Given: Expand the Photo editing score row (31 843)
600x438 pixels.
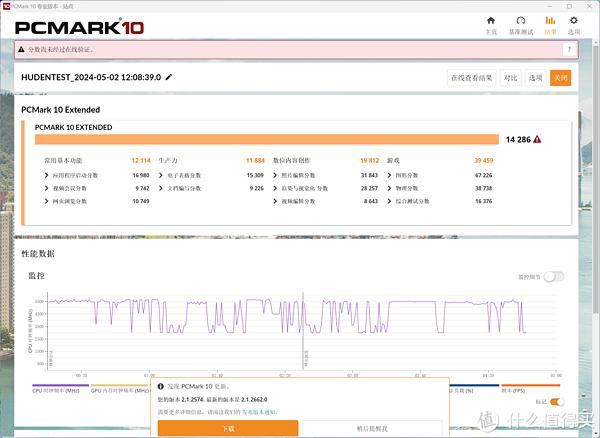Looking at the screenshot, I should point(325,175).
